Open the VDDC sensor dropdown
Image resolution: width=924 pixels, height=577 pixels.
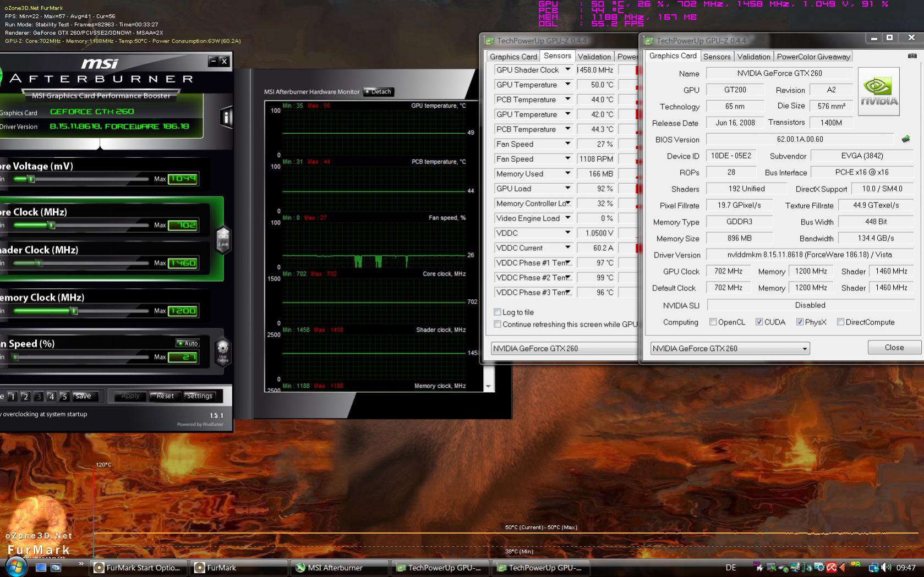point(567,233)
